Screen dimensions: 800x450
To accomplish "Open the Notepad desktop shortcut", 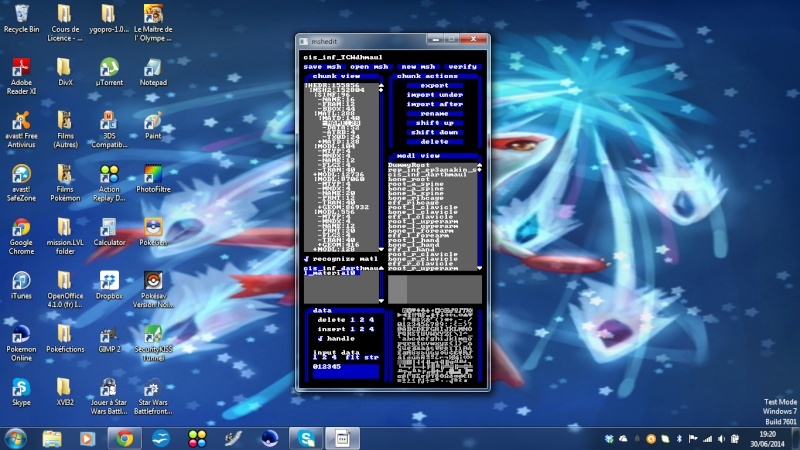I will [153, 72].
